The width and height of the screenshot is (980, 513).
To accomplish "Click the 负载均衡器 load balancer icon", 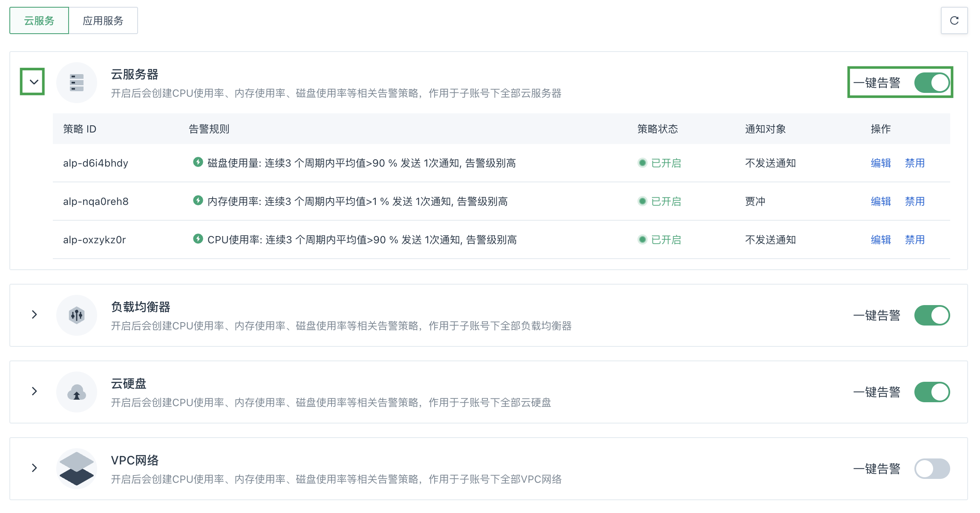I will [77, 315].
